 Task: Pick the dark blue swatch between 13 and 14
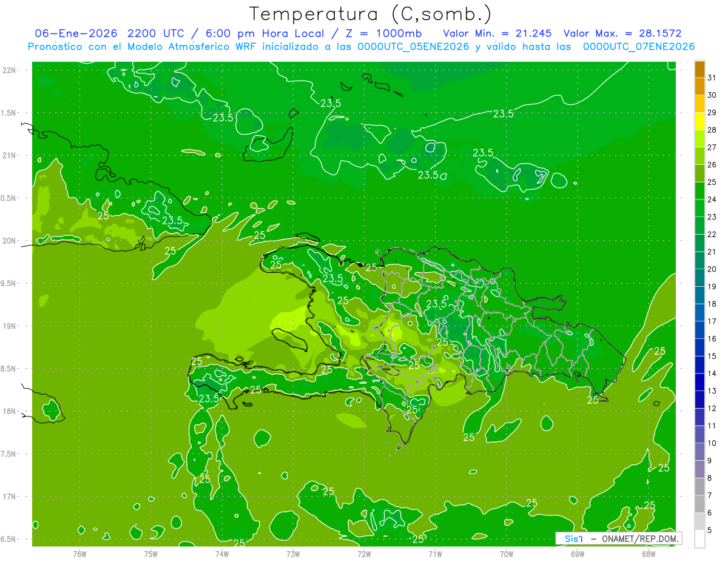click(699, 382)
